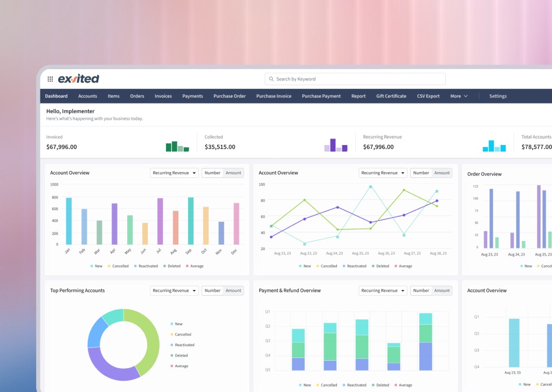This screenshot has width=552, height=392.
Task: Click the blue Recurring Revenue mini chart
Action: click(494, 146)
